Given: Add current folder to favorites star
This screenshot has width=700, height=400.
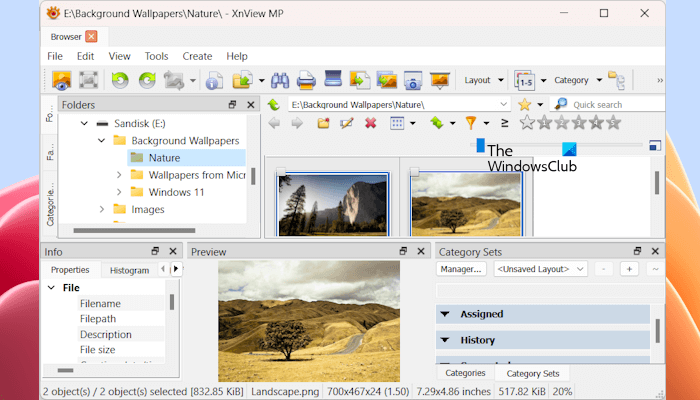Looking at the screenshot, I should pos(524,104).
